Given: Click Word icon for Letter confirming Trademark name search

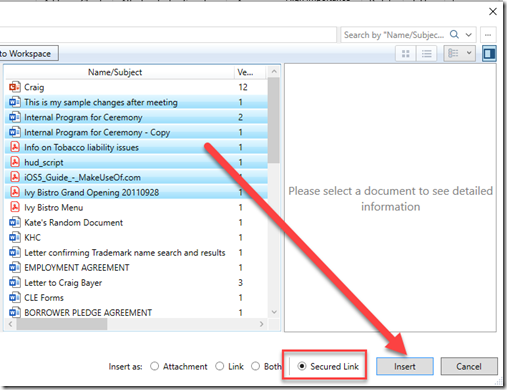Looking at the screenshot, I should click(x=14, y=252).
